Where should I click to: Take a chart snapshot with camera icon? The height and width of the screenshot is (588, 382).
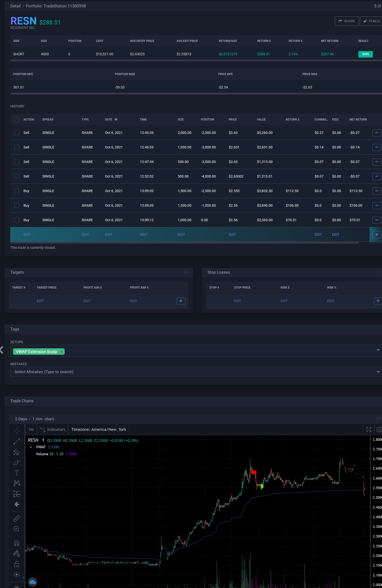379,429
